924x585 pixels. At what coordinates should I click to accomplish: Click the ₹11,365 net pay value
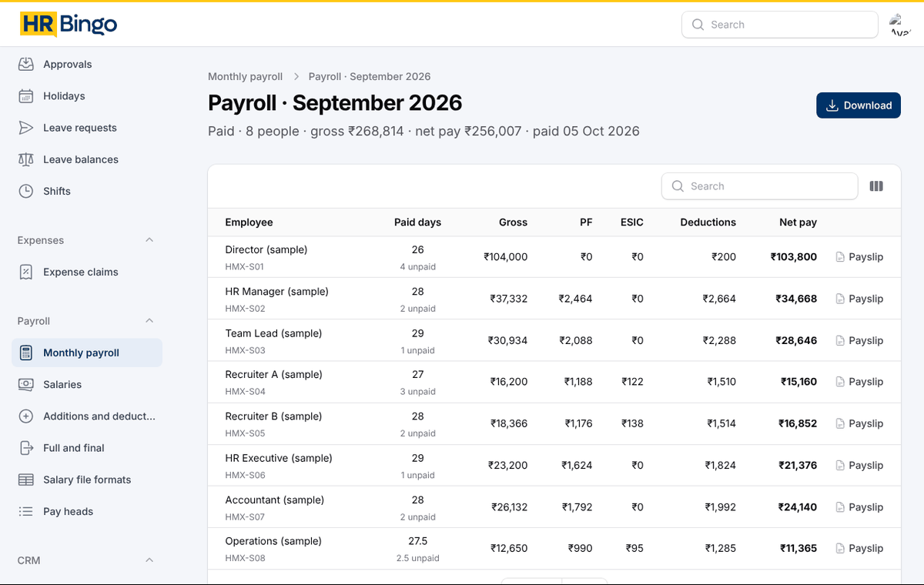click(798, 549)
